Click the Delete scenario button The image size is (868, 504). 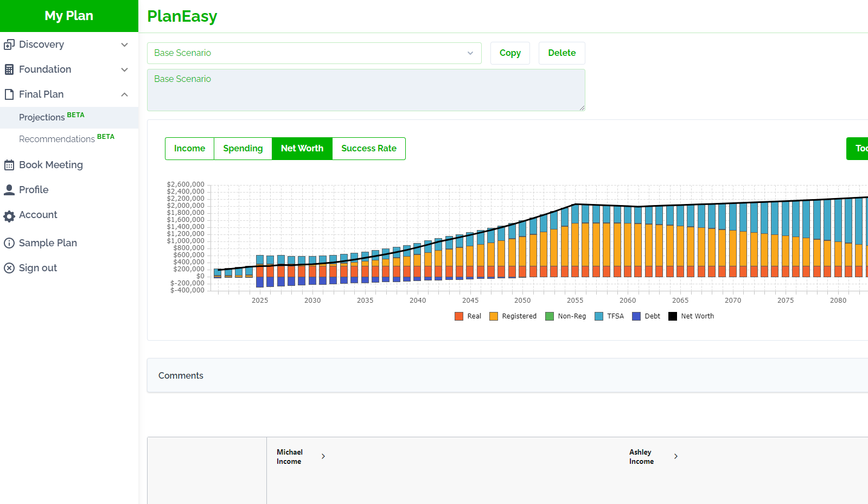pos(562,53)
